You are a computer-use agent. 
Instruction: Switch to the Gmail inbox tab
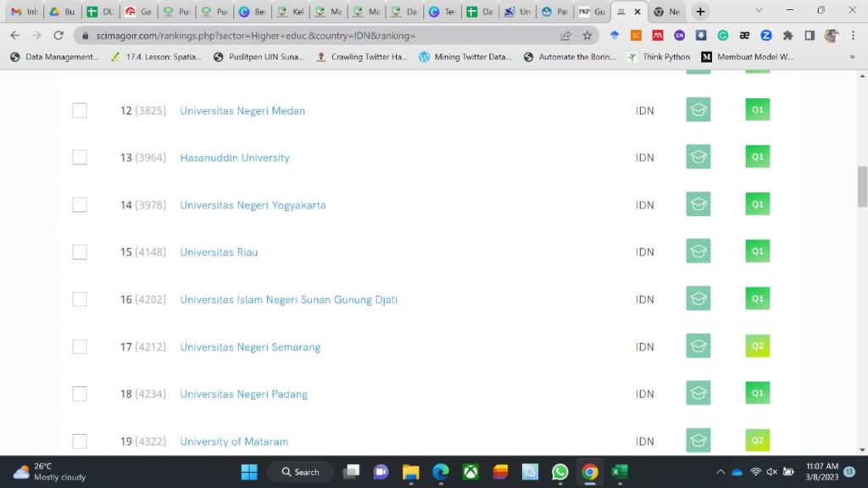click(x=24, y=12)
